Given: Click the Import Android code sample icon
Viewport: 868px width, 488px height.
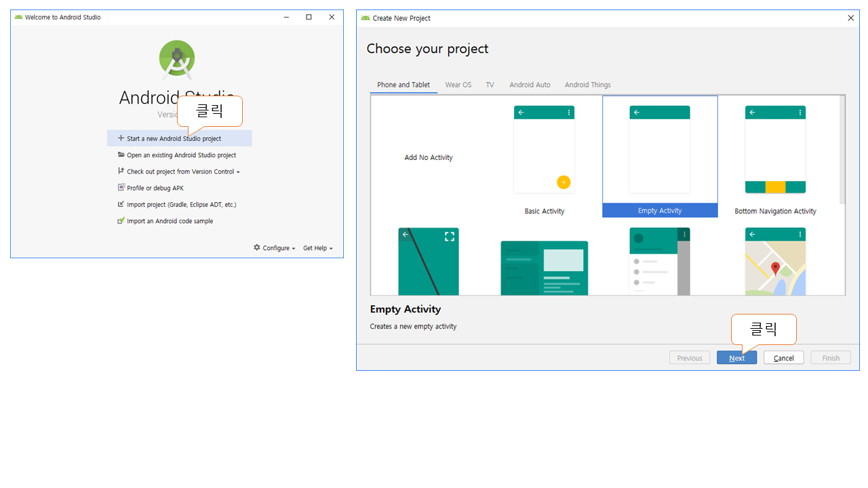Looking at the screenshot, I should click(121, 221).
